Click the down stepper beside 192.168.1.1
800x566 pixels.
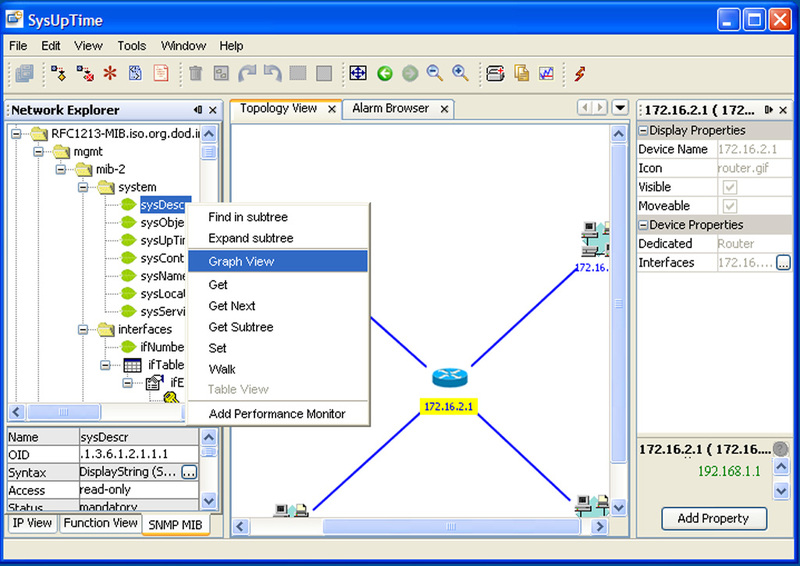[781, 490]
